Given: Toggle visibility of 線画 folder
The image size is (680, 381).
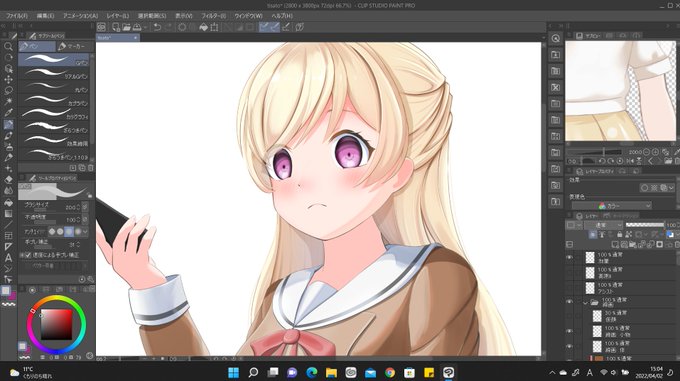Looking at the screenshot, I should pyautogui.click(x=569, y=302).
